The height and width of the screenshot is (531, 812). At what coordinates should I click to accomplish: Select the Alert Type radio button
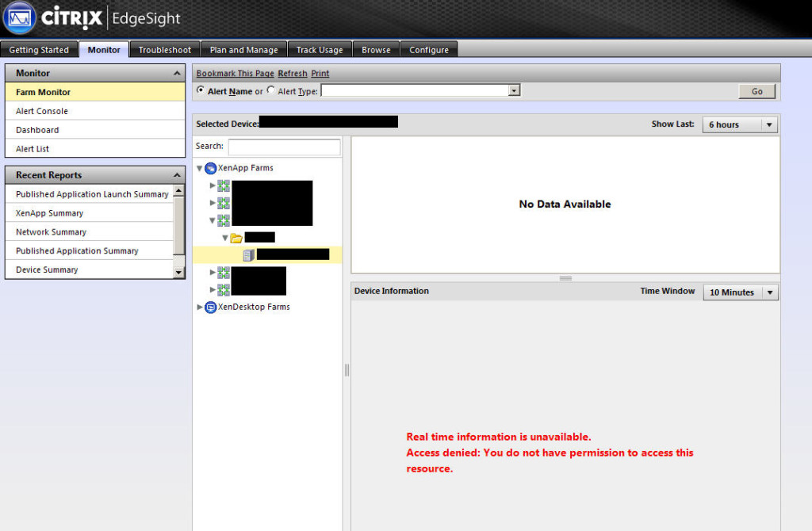point(270,90)
